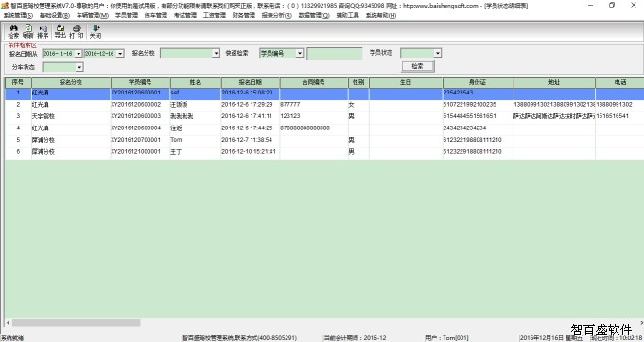
Task: Click the 地址 column header
Action: [x=554, y=82]
